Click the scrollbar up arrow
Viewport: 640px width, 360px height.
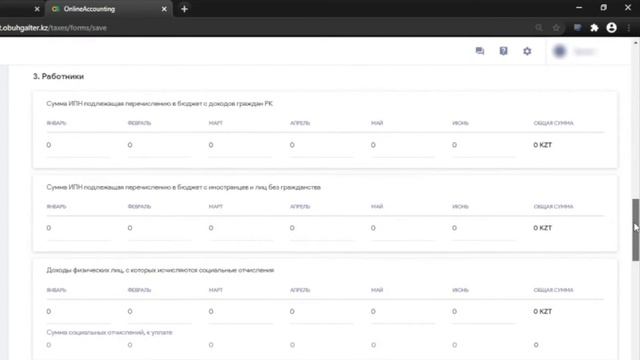(636, 42)
